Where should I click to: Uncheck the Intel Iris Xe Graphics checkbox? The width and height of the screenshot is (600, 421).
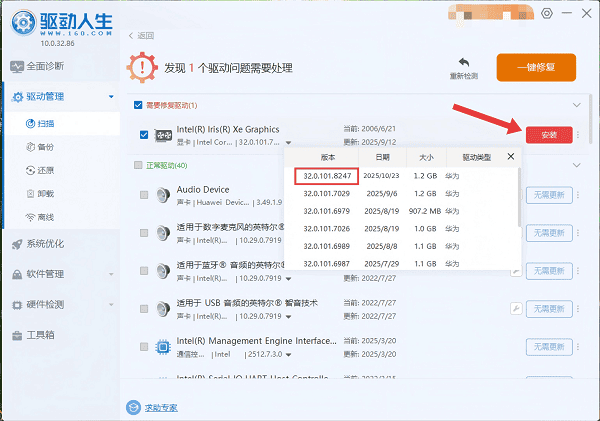tap(145, 134)
